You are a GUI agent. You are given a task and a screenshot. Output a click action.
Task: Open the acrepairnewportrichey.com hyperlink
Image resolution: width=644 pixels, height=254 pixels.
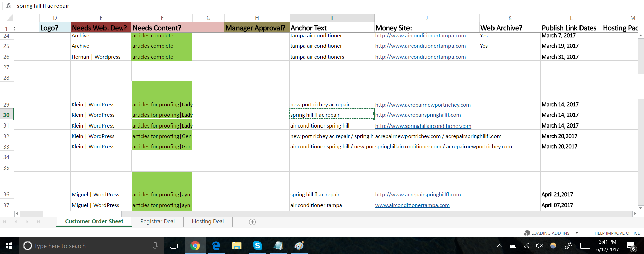click(423, 105)
